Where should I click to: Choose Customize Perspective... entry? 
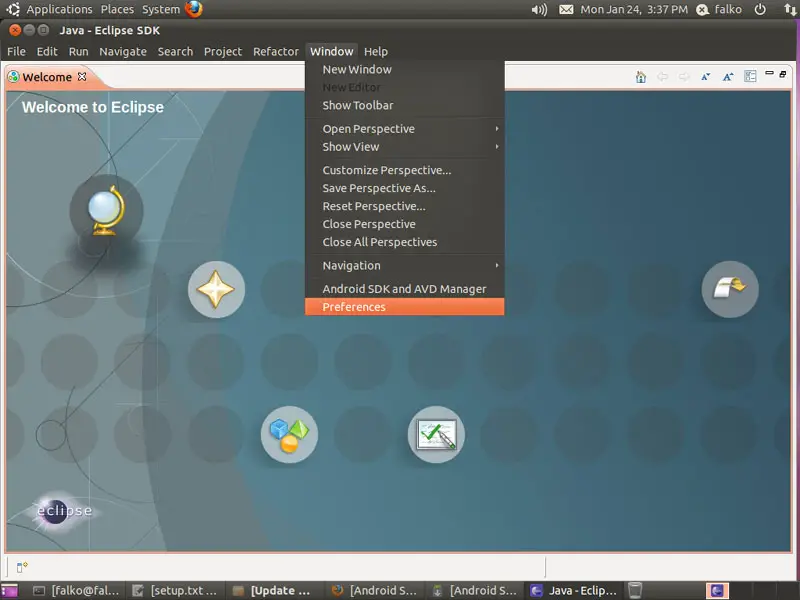405,170
